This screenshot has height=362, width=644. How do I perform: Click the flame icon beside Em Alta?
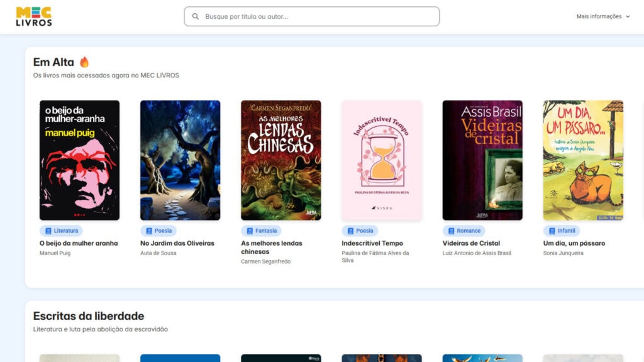(84, 62)
